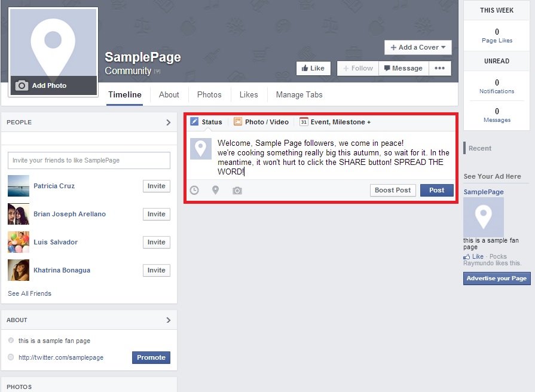
Task: Click the Add Photo camera icon
Action: (x=22, y=85)
